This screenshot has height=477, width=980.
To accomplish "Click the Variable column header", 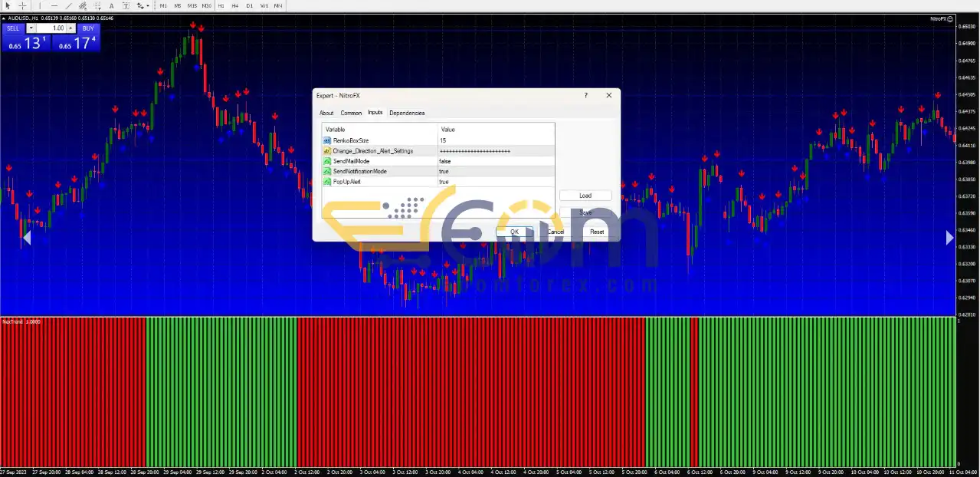I will [380, 130].
